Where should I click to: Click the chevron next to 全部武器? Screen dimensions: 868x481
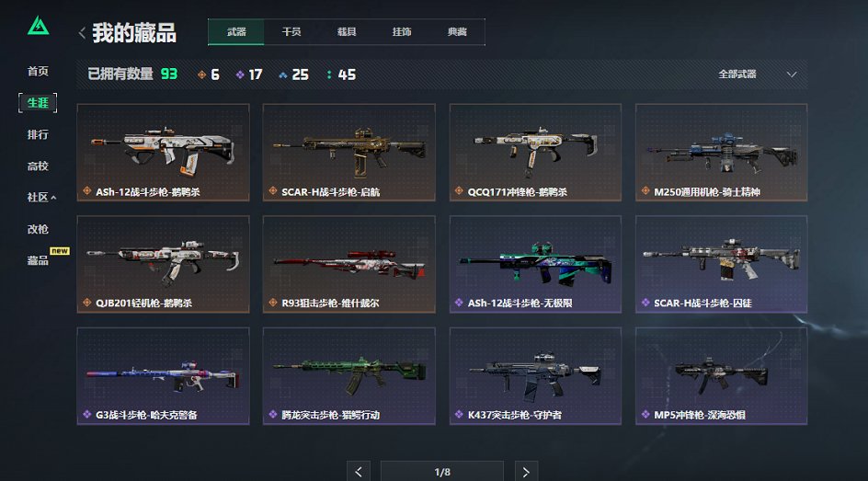792,74
